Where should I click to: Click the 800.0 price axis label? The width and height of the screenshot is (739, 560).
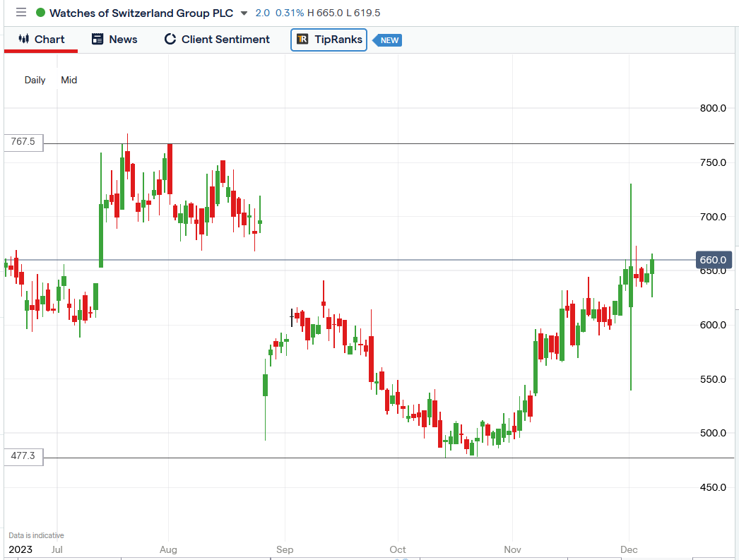pyautogui.click(x=713, y=108)
